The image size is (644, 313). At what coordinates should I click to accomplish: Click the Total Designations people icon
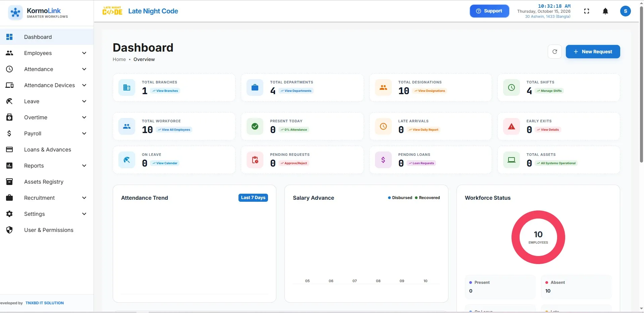[383, 87]
